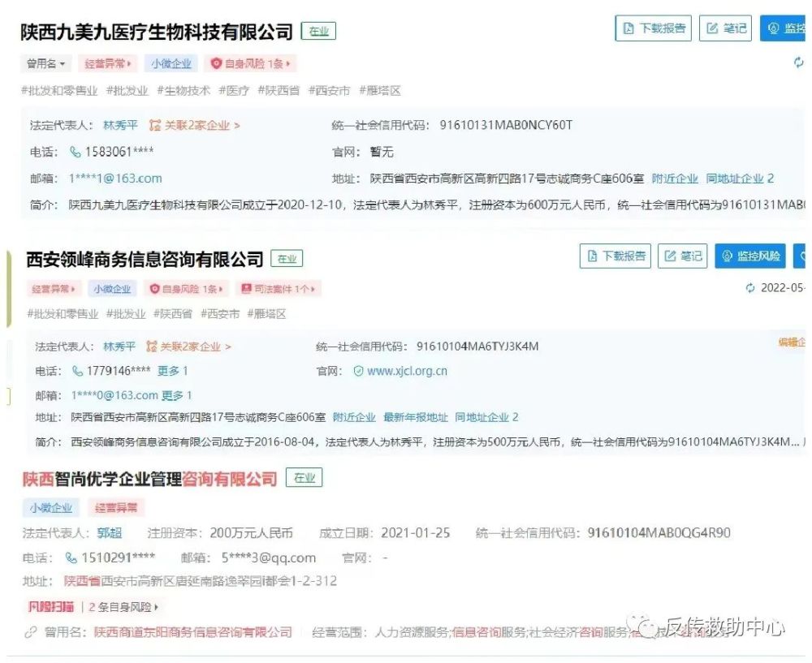The width and height of the screenshot is (812, 663).
Task: Expand 自身风险 1条 tag on 陕西九美九
Action: pos(250,63)
